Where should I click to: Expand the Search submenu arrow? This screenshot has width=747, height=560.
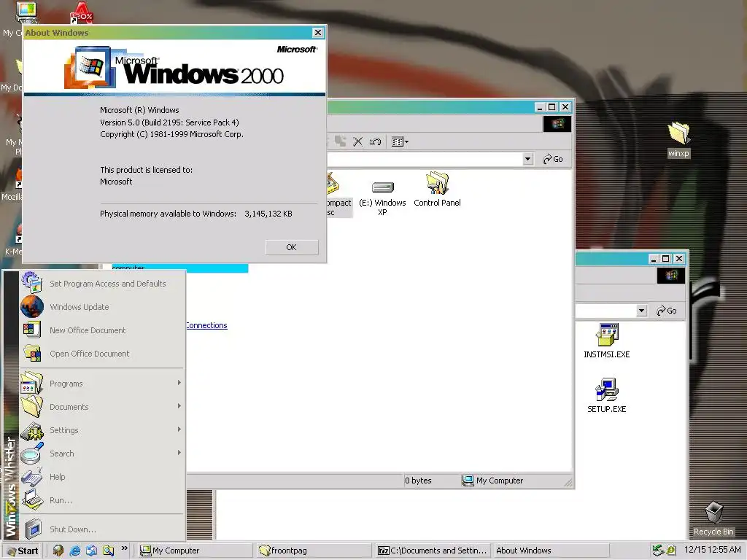pyautogui.click(x=179, y=452)
